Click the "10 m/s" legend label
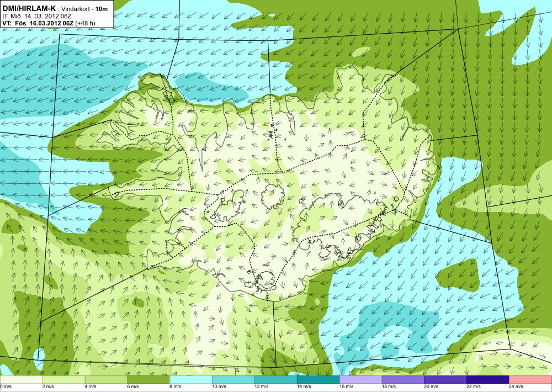The width and height of the screenshot is (552, 392). [x=219, y=386]
